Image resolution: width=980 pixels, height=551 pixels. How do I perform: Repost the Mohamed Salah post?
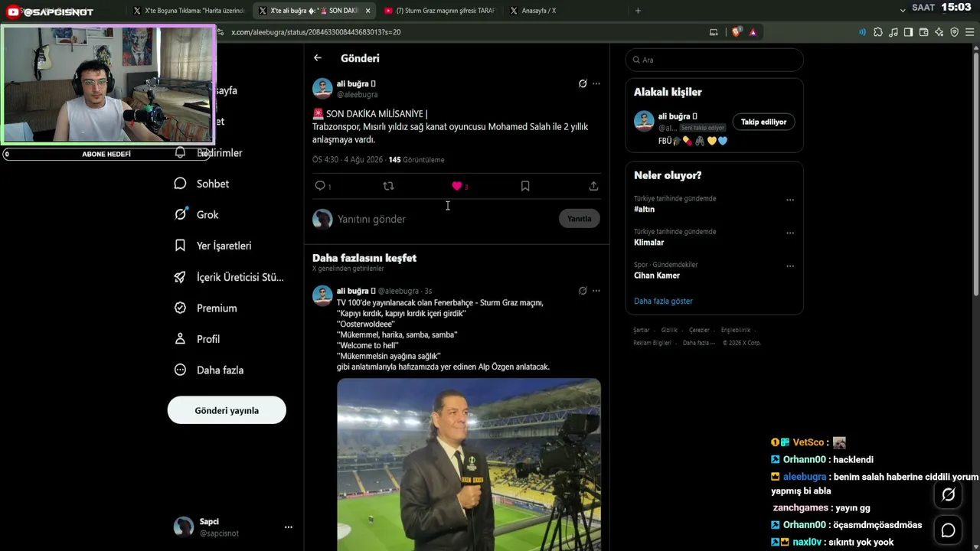[388, 186]
